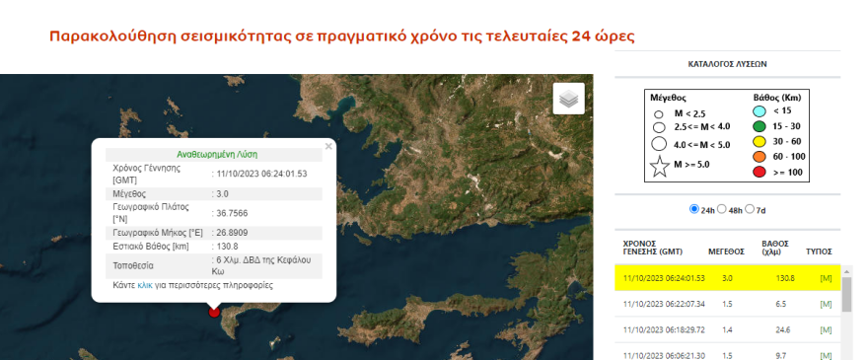Click the ΤΥΠΟΣ column header
Image resolution: width=868 pixels, height=360 pixels.
pos(819,252)
